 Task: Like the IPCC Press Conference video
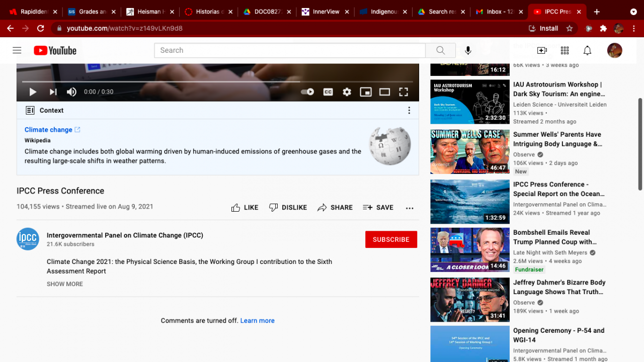click(x=245, y=208)
